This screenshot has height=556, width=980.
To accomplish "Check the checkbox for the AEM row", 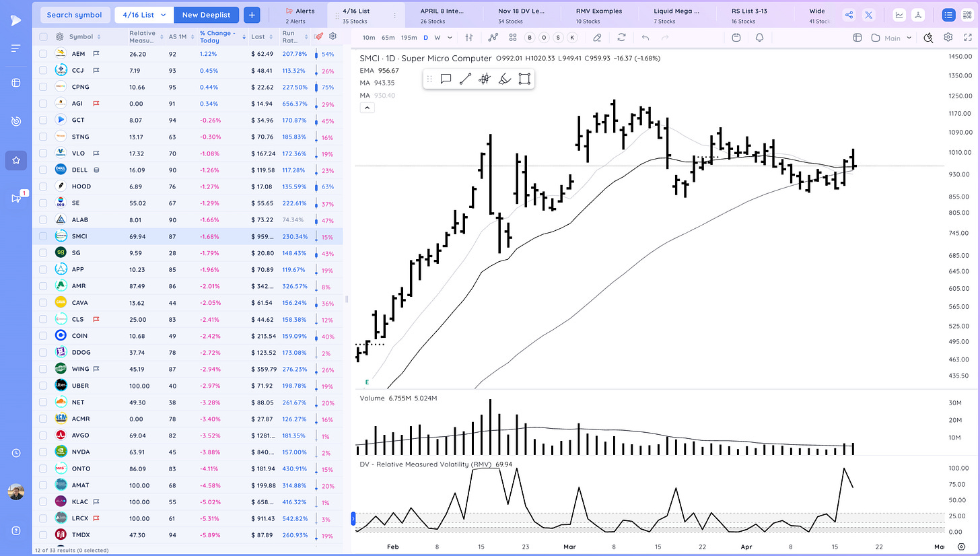I will (43, 53).
